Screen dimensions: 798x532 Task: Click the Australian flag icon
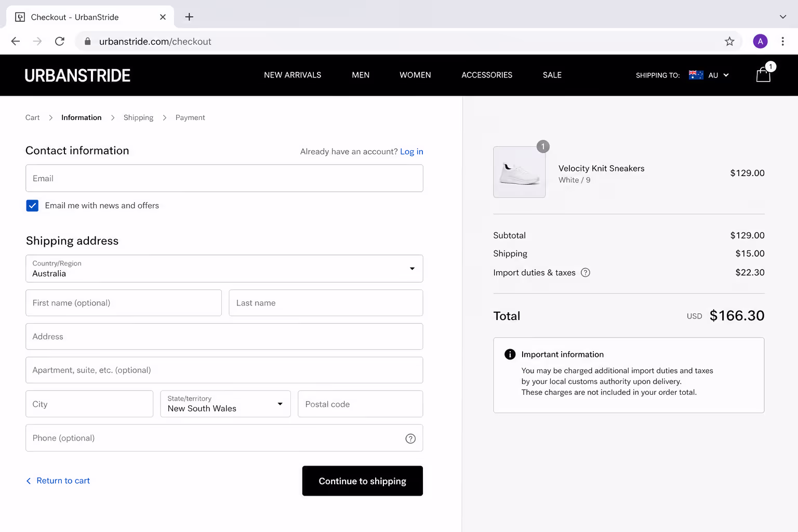point(696,75)
